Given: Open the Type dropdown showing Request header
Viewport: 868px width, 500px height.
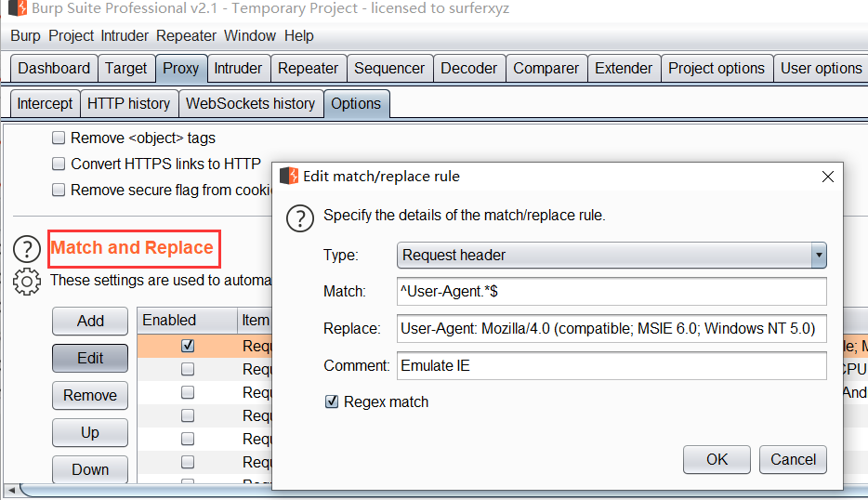Looking at the screenshot, I should [612, 256].
